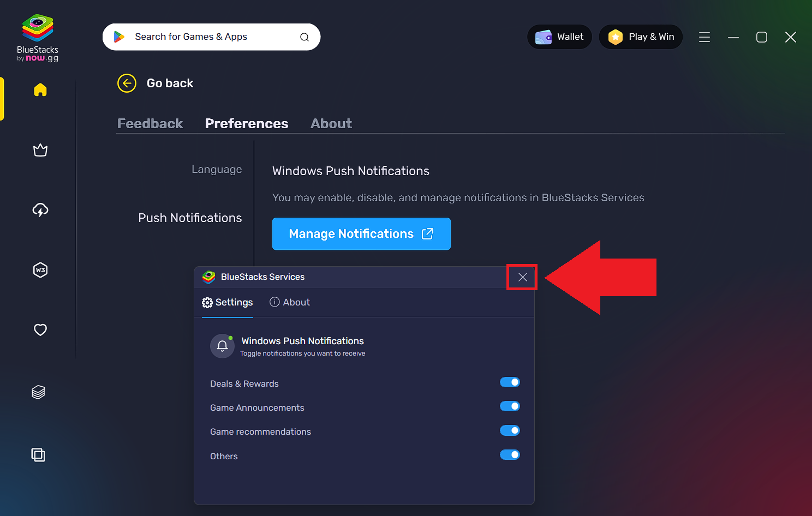Open cloud games from the sidebar
Screen dimensions: 812x516
40,210
